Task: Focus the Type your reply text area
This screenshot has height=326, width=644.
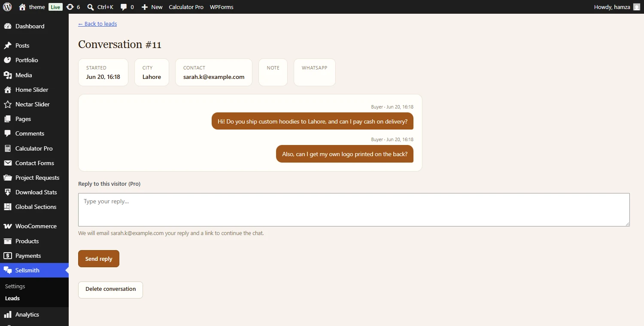Action: coord(354,210)
